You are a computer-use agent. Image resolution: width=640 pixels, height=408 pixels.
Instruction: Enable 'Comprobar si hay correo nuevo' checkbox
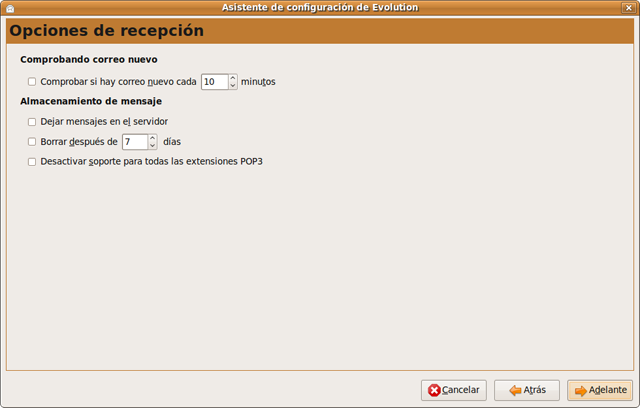pyautogui.click(x=32, y=82)
